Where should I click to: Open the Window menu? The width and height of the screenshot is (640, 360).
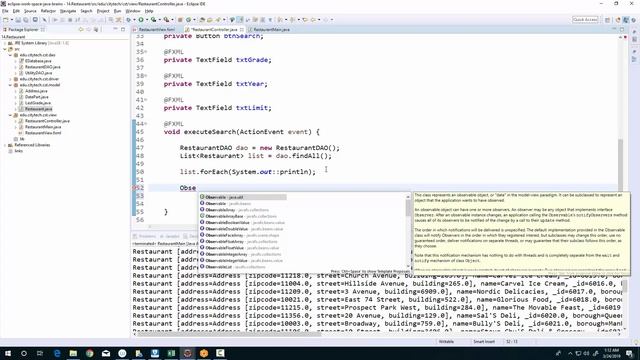(x=133, y=11)
